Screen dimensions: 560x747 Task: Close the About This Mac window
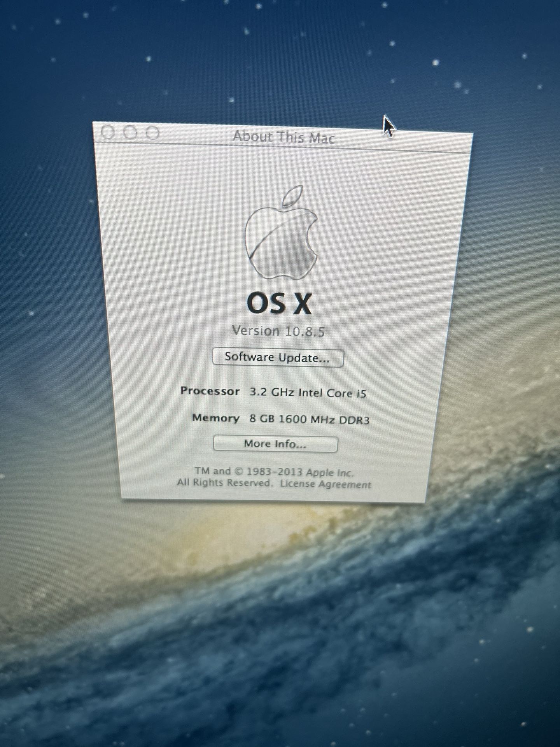point(108,133)
